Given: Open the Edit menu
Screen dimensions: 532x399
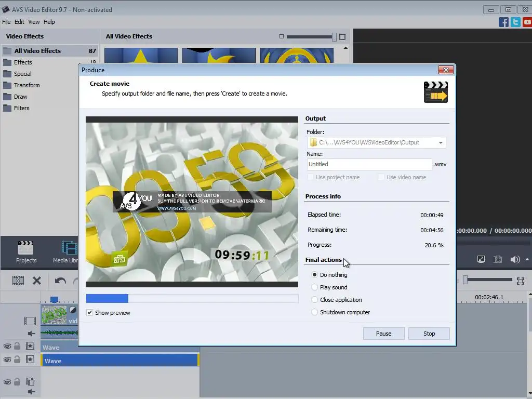Looking at the screenshot, I should point(19,22).
